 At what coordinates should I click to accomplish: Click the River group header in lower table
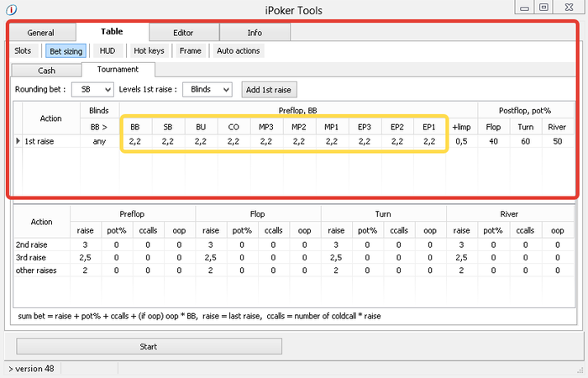[x=509, y=214]
